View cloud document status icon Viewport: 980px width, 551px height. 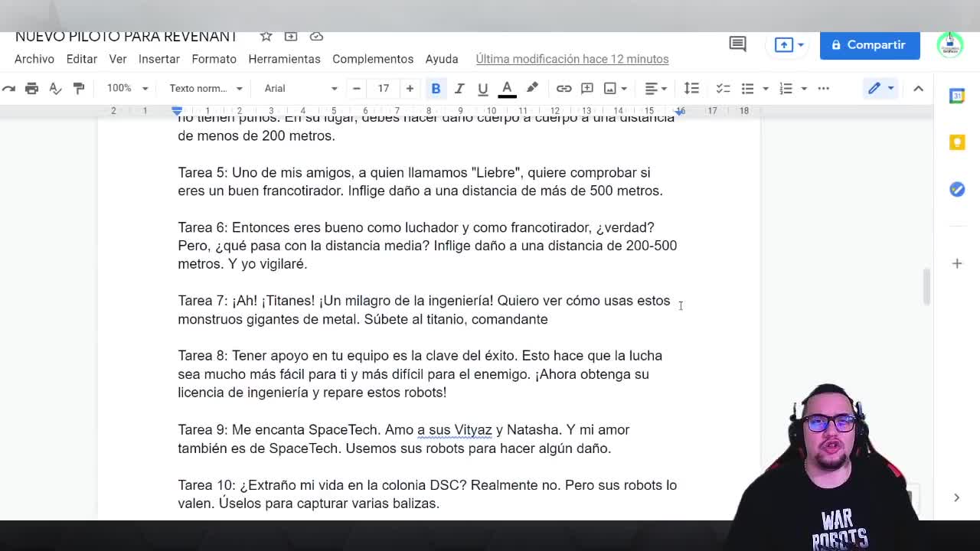point(316,37)
